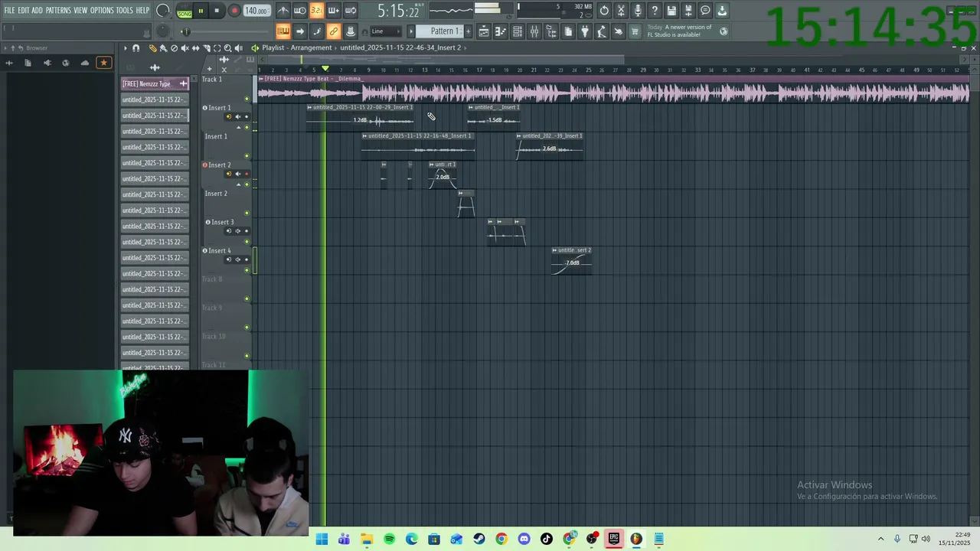Viewport: 980px width, 551px height.
Task: Toggle the link/multilink to controllers icon
Action: 334,31
